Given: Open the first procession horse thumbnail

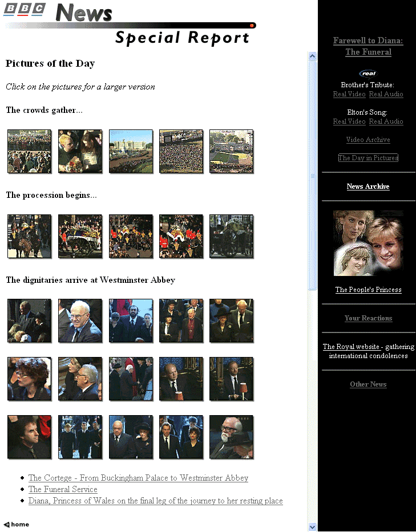Looking at the screenshot, I should [x=30, y=236].
